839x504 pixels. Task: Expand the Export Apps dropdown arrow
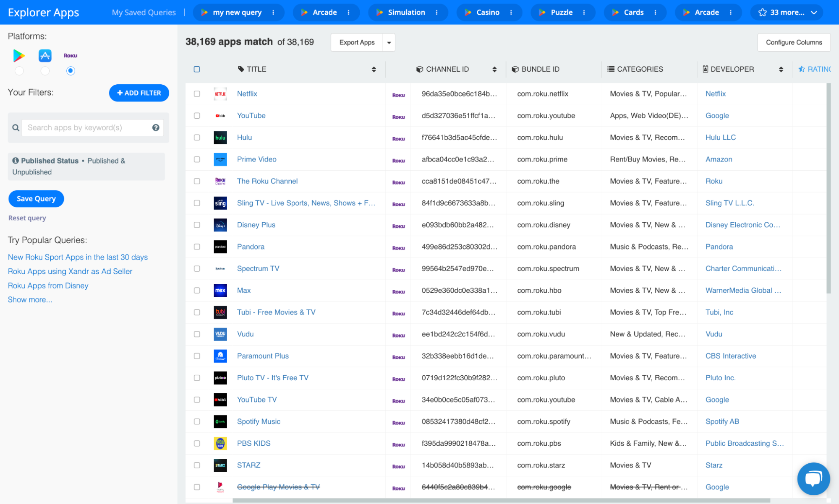point(389,42)
